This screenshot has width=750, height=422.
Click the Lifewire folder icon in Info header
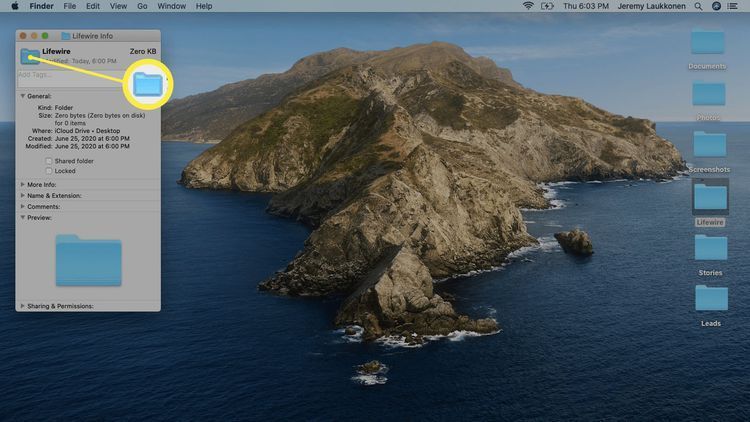pos(30,55)
